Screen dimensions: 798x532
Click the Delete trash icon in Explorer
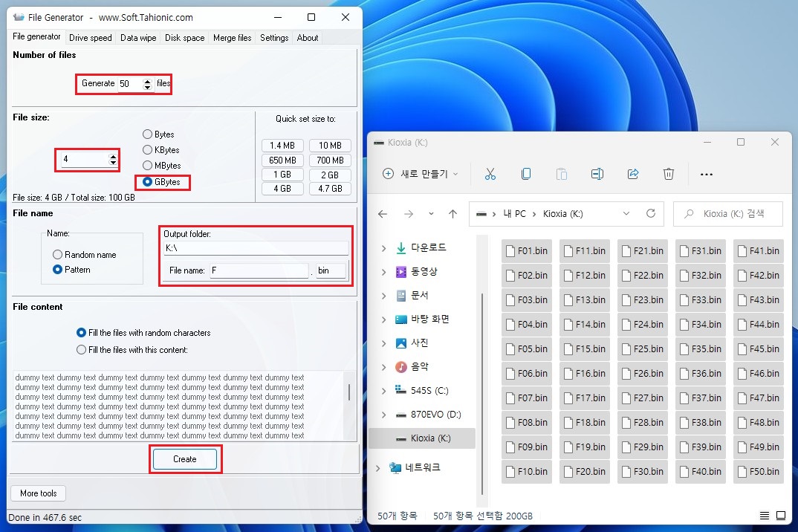coord(668,174)
